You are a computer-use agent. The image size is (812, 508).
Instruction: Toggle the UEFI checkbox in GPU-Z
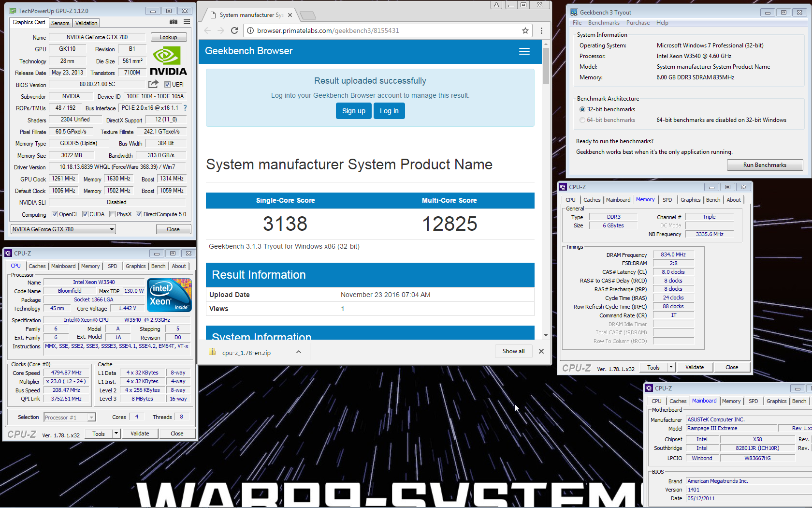point(167,85)
